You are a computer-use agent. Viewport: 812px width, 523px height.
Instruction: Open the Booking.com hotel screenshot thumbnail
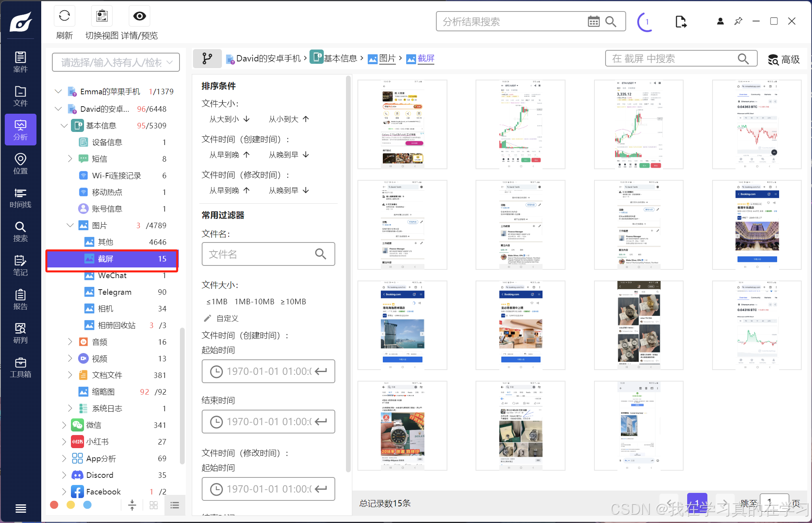click(x=757, y=225)
